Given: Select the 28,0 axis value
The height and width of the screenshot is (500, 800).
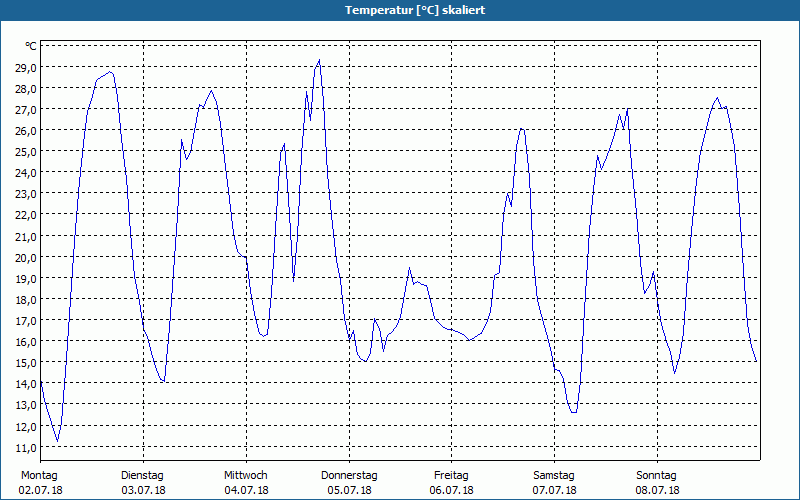Looking at the screenshot, I should (x=26, y=89).
